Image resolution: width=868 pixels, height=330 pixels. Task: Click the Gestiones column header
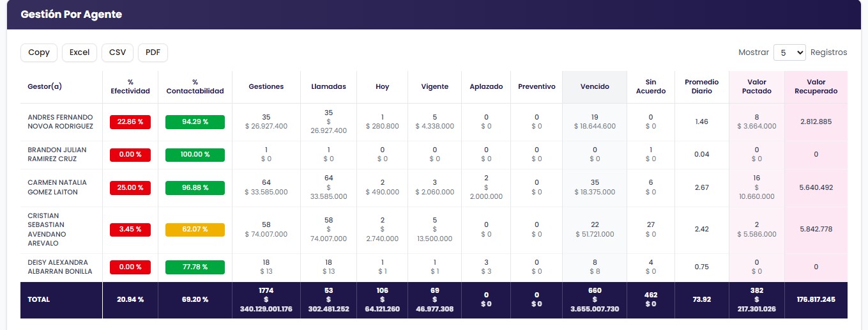(266, 86)
